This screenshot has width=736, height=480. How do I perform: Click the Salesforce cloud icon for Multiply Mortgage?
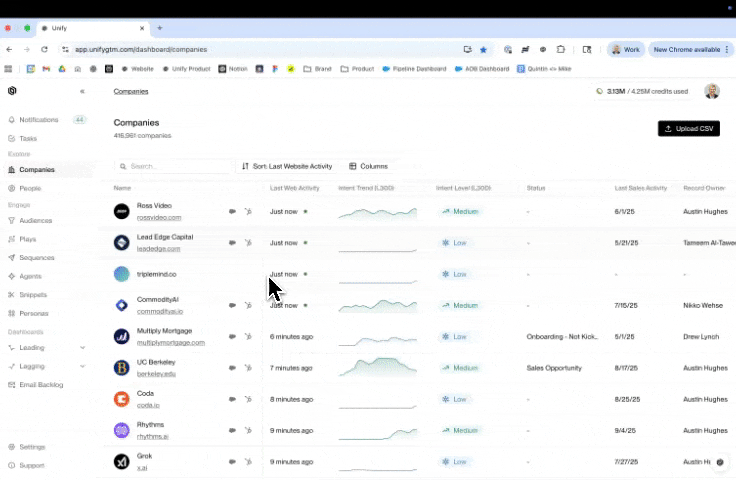click(232, 337)
